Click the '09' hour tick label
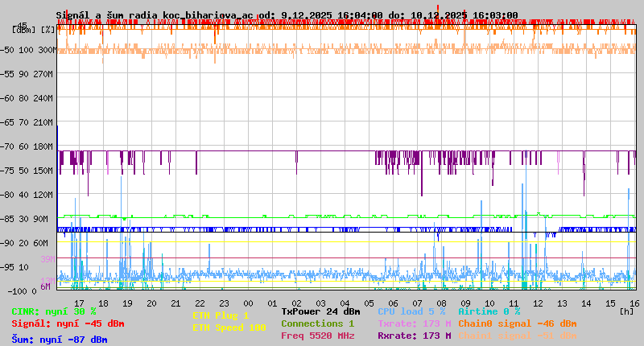The height and width of the screenshot is (346, 644). click(x=466, y=303)
